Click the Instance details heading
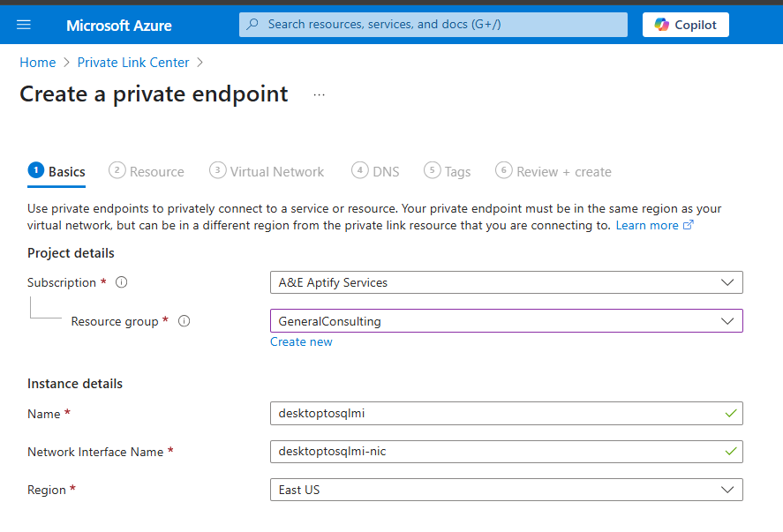This screenshot has width=783, height=532. pos(75,384)
